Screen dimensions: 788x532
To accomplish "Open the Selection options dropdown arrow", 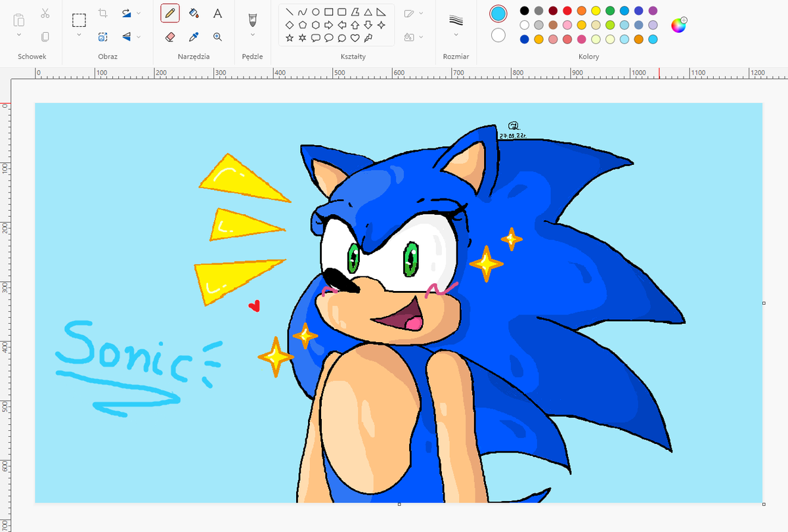I will coord(79,35).
